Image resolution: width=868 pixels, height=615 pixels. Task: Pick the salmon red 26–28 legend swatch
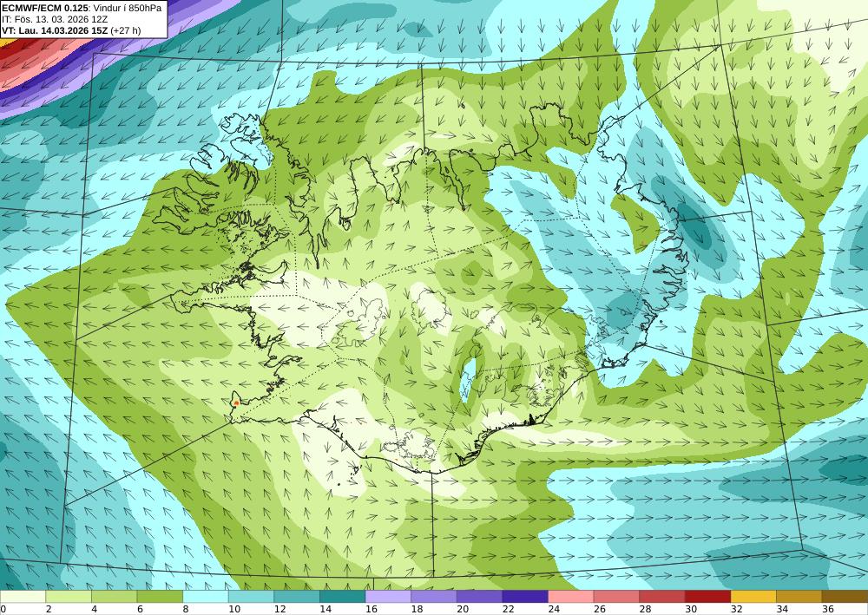point(616,597)
